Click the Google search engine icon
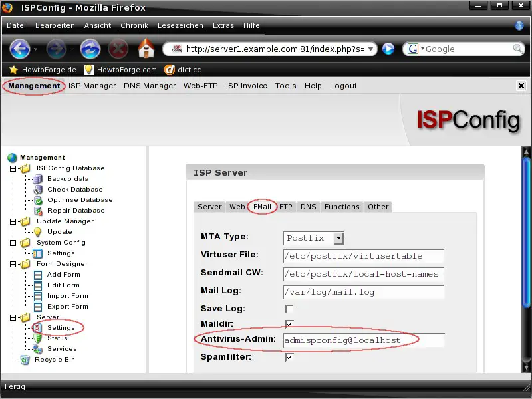The width and height of the screenshot is (532, 399). tap(412, 49)
